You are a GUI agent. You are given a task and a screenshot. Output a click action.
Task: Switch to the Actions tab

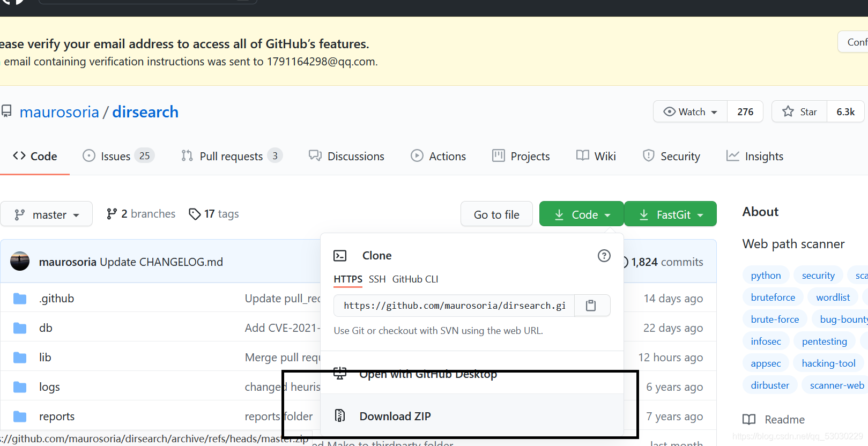(x=438, y=156)
